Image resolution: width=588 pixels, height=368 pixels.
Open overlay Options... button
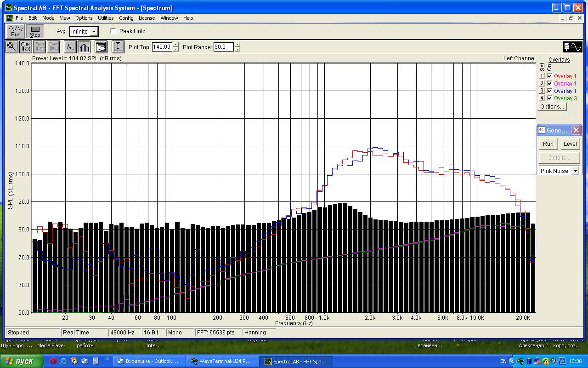point(552,107)
